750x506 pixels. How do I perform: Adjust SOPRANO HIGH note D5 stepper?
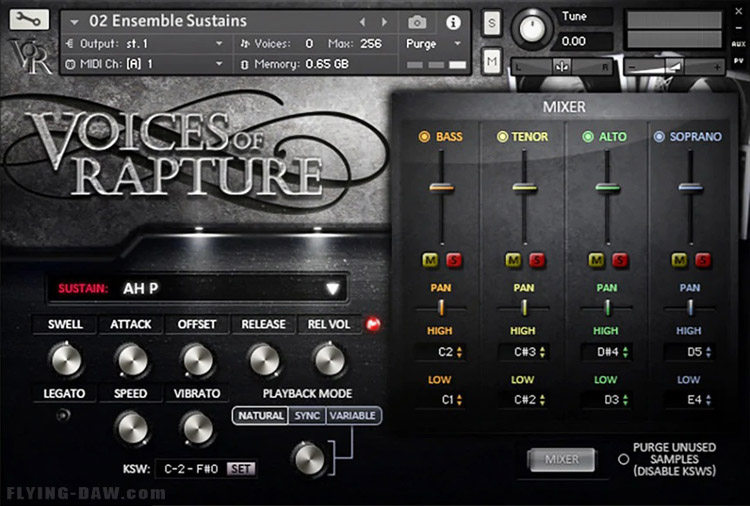[708, 352]
